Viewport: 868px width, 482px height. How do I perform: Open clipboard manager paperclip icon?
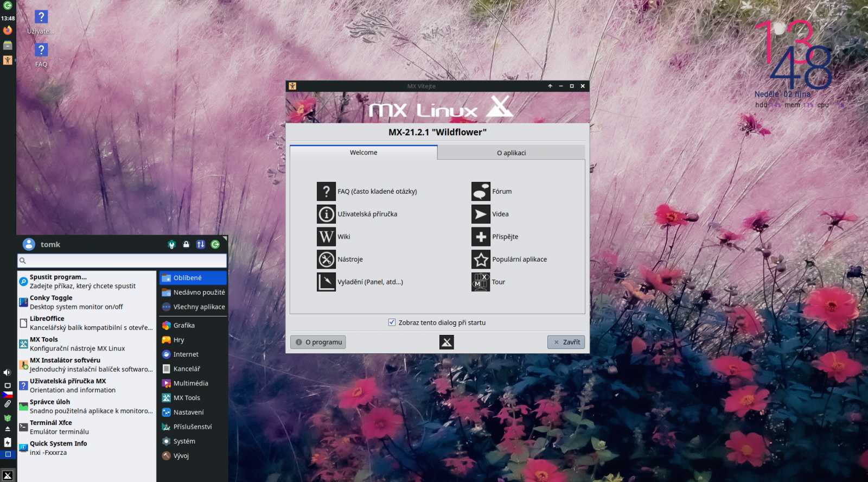8,404
